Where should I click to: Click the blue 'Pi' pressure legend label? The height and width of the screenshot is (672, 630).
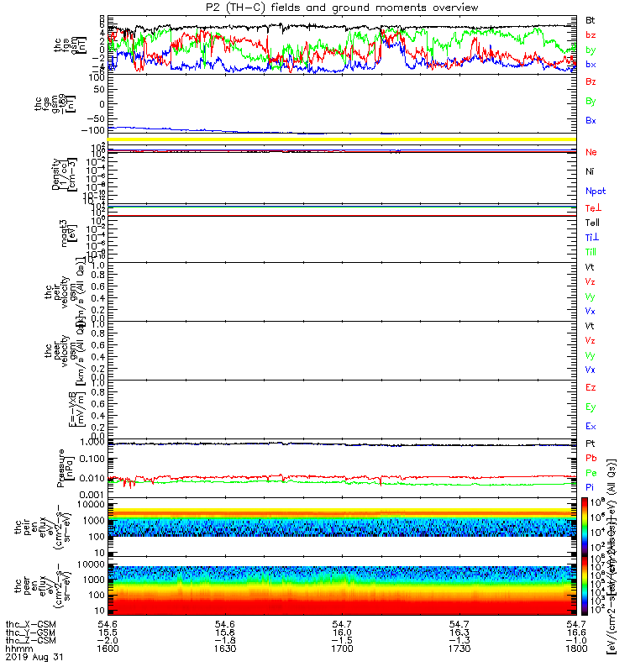tap(590, 487)
